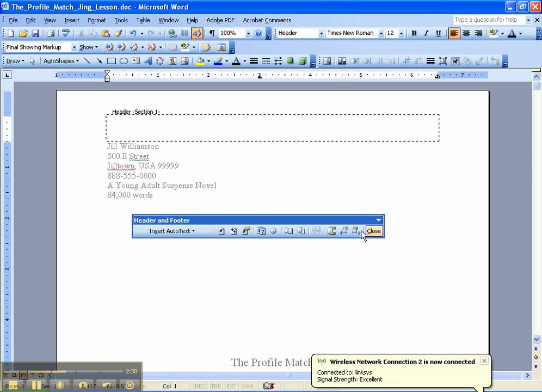The width and height of the screenshot is (542, 392).
Task: Click the Font Color A on Formatting toolbar
Action: pyautogui.click(x=512, y=33)
